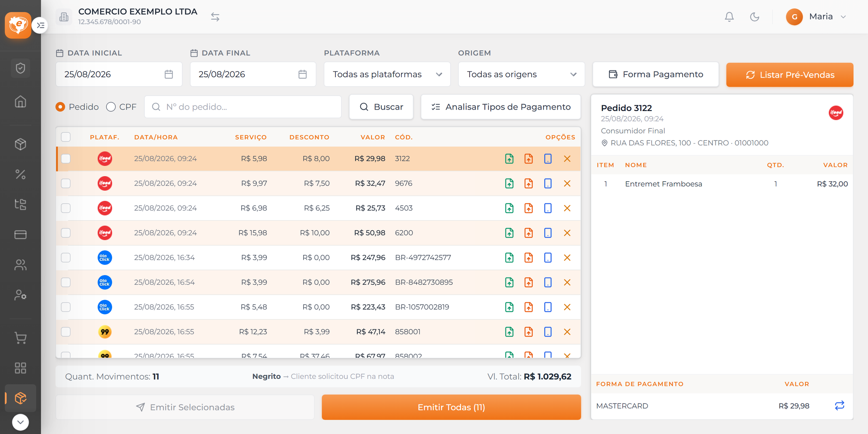
Task: Click the R$ 247,96 value cell
Action: pyautogui.click(x=368, y=257)
